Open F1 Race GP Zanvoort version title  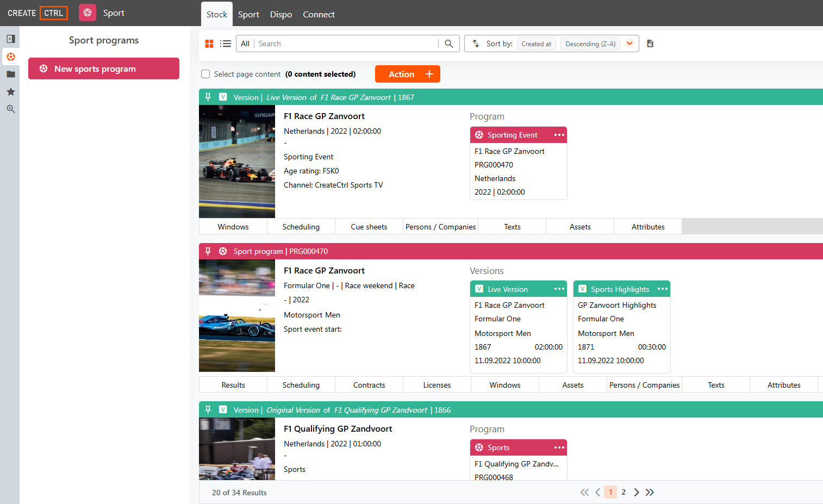[x=324, y=116]
